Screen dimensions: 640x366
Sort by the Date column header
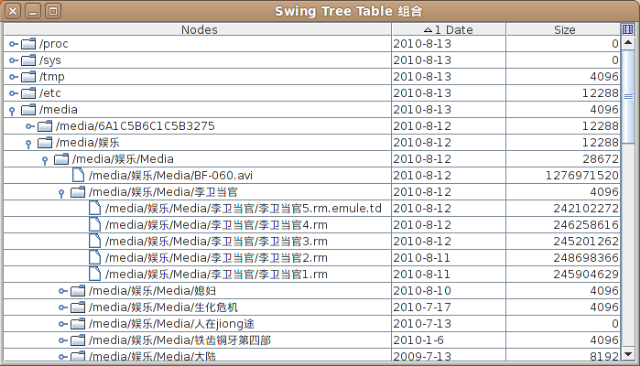click(449, 29)
